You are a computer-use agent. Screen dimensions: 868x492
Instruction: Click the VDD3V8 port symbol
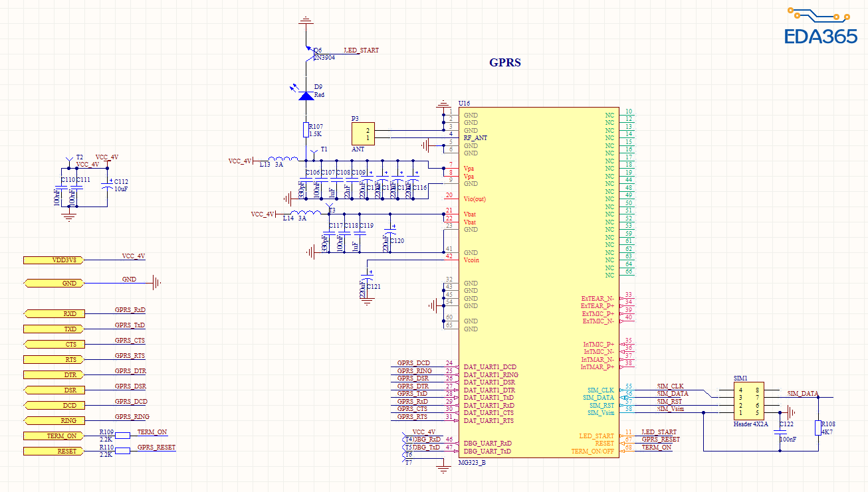(54, 260)
